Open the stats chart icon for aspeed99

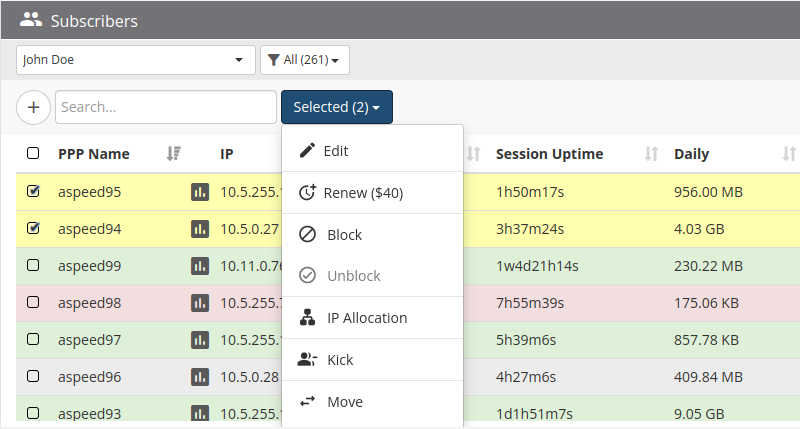199,266
